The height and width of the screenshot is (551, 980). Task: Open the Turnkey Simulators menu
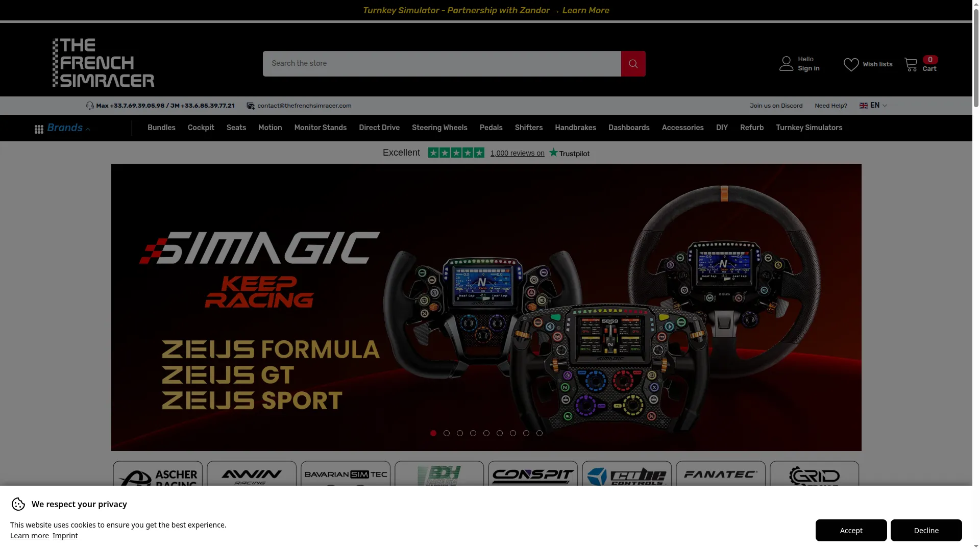[x=809, y=128]
